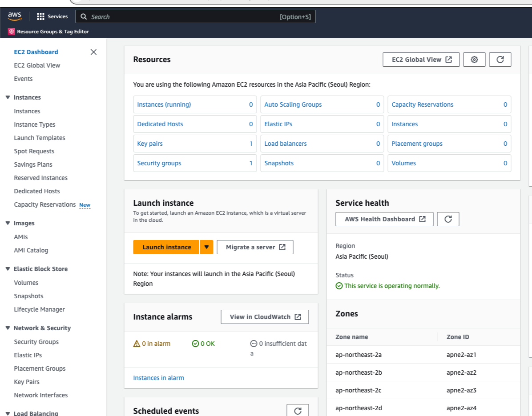Open Network Interfaces sidebar item
The width and height of the screenshot is (532, 416).
coord(41,395)
